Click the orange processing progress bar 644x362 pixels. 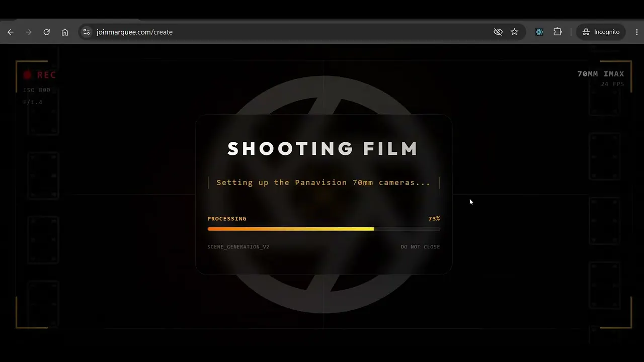click(x=324, y=229)
